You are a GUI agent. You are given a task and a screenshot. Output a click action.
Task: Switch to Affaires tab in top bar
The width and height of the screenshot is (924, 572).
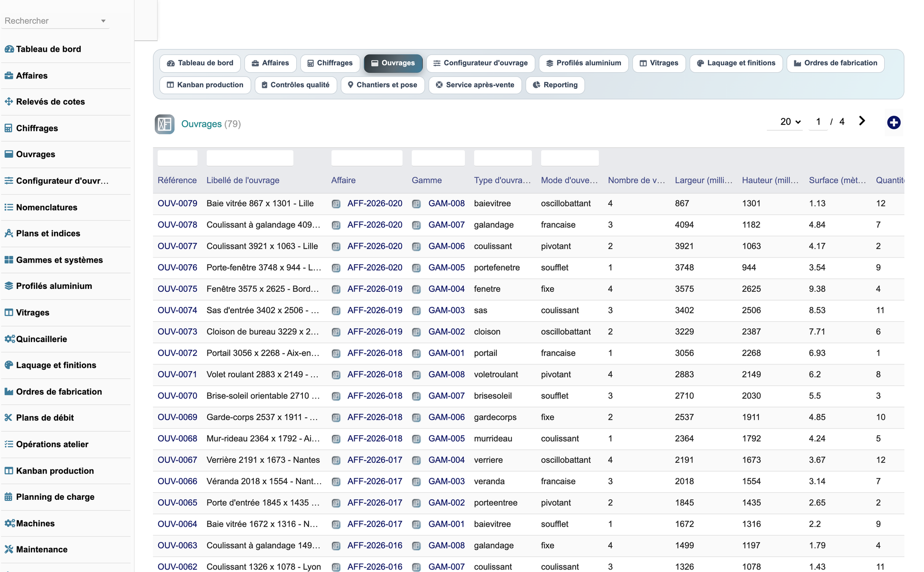270,63
